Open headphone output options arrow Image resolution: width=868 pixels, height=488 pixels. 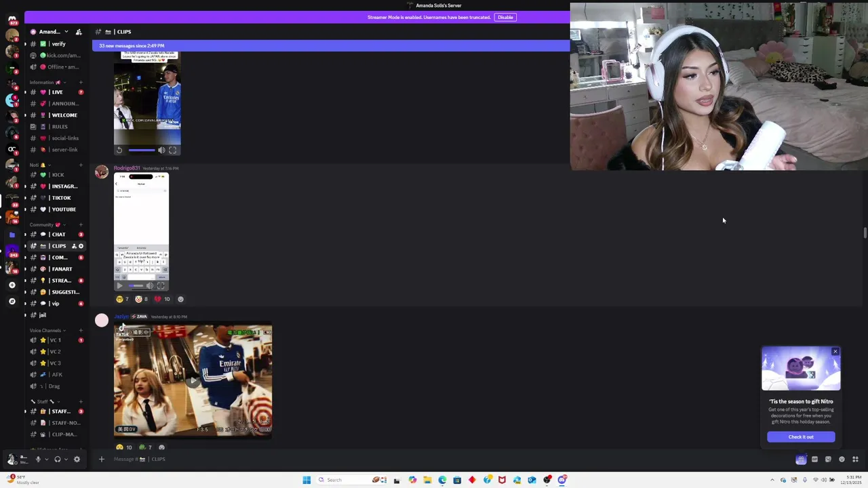(x=66, y=459)
